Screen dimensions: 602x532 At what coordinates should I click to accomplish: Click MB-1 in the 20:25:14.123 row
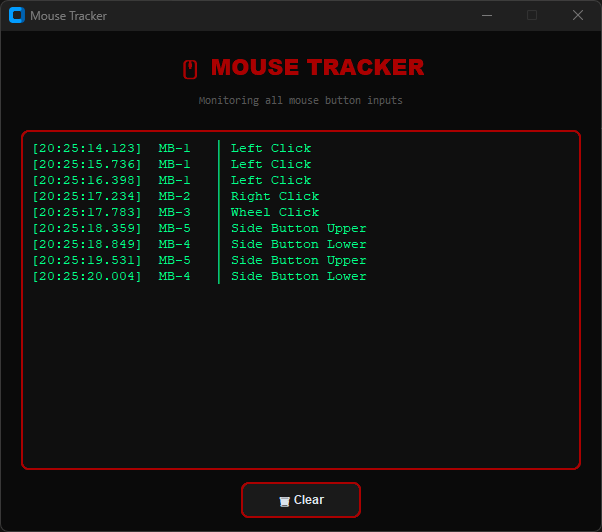point(174,149)
